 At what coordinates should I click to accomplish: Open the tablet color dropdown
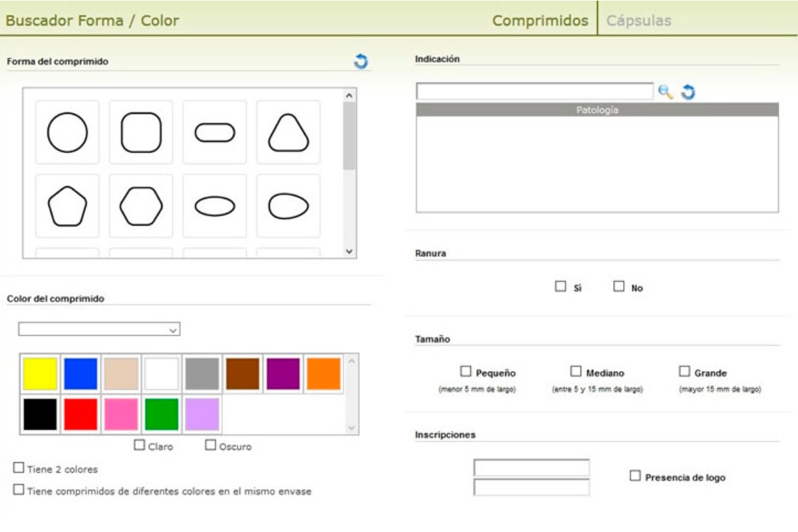tap(99, 329)
